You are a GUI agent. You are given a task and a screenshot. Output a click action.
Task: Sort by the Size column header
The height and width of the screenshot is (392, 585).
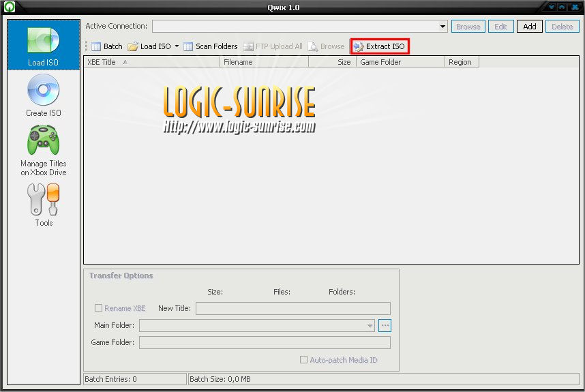pyautogui.click(x=333, y=62)
